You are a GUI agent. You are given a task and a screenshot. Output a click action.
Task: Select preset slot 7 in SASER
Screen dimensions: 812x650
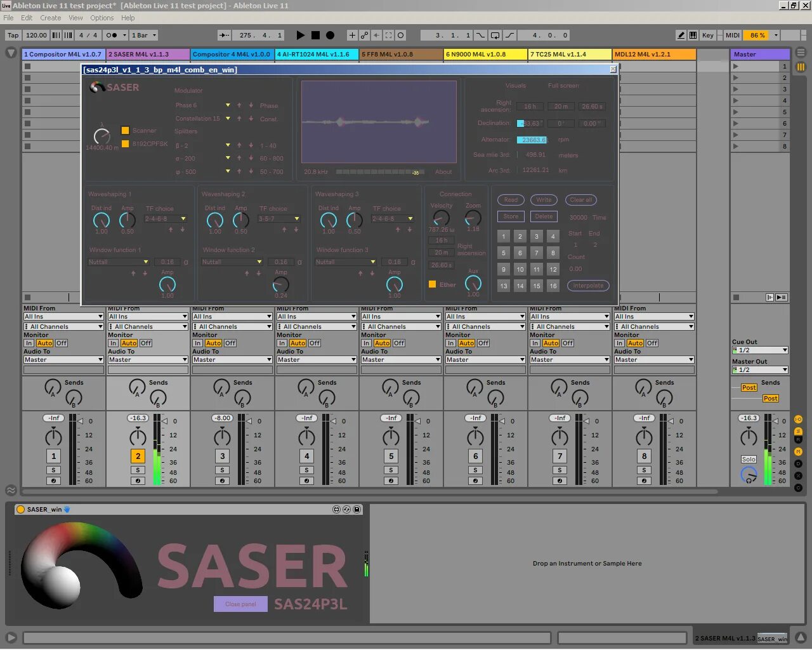(x=537, y=253)
